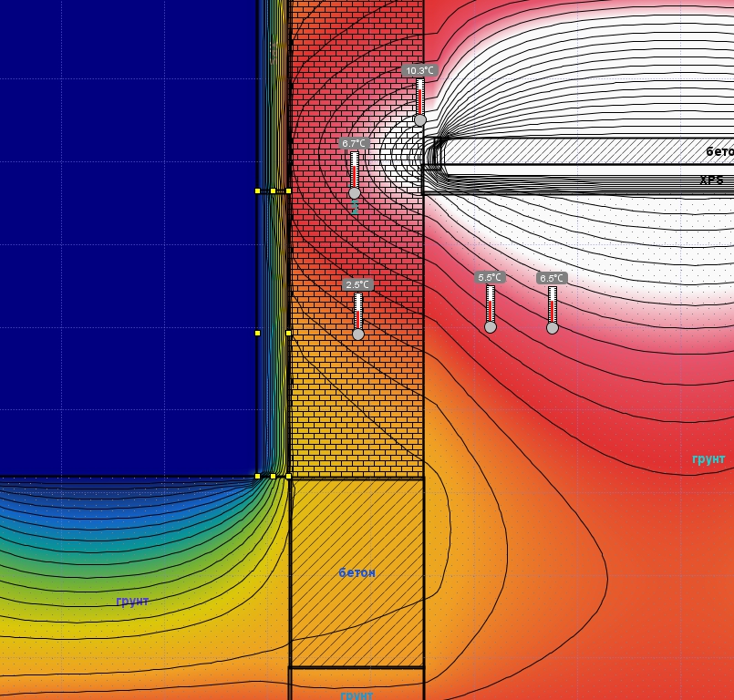Click the bottom-middle yellow selection handle
This screenshot has width=734, height=700.
coord(273,477)
